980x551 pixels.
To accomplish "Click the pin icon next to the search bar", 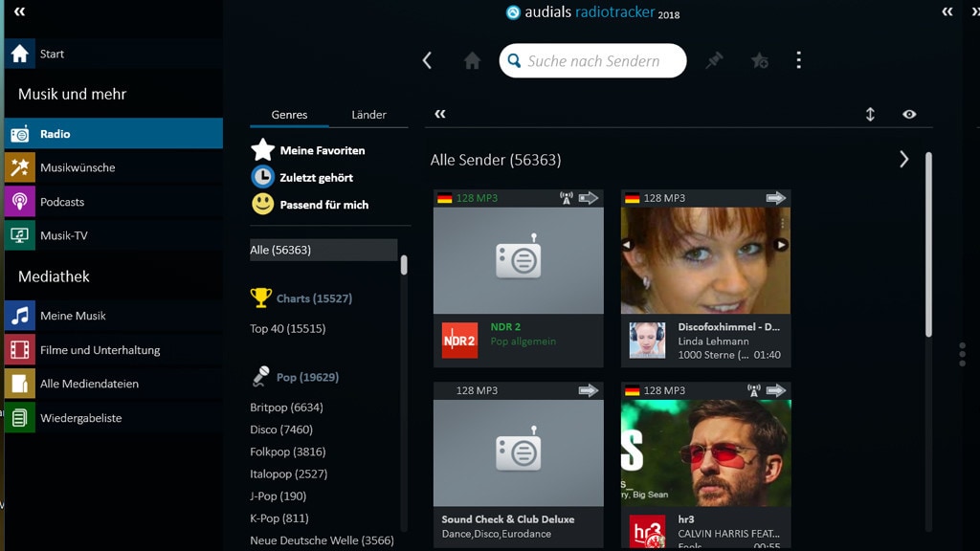I will coord(714,59).
